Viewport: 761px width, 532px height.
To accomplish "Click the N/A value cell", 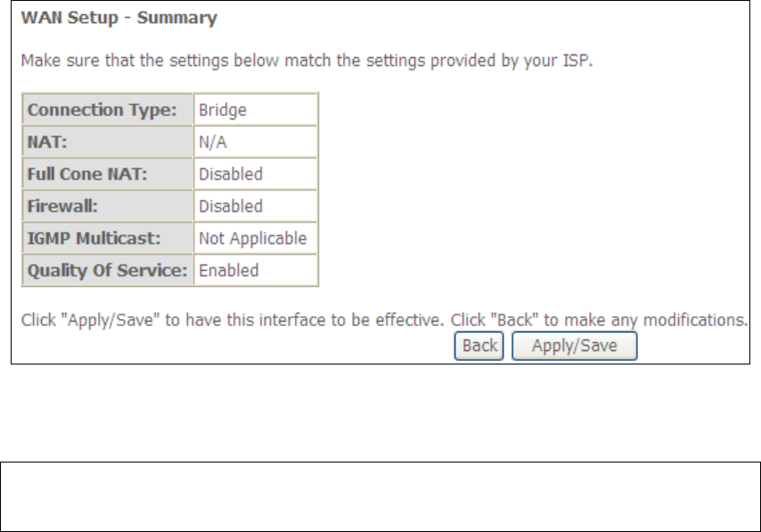I will 255,143.
